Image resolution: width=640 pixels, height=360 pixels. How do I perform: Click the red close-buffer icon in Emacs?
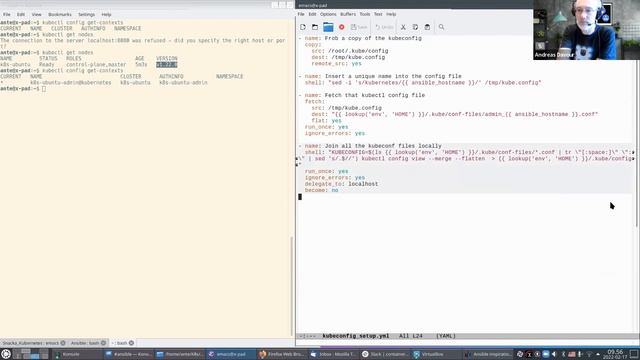coord(342,27)
